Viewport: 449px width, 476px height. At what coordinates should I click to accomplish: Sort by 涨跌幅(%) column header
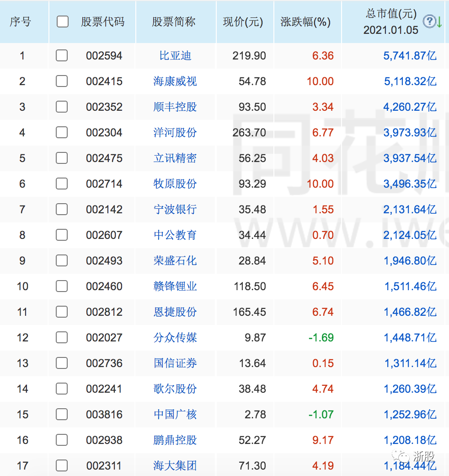[x=305, y=22]
